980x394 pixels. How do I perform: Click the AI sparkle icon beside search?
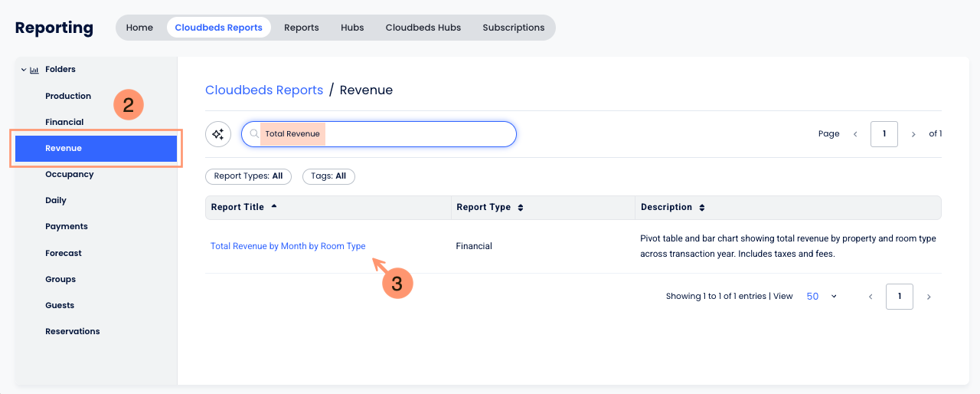218,134
